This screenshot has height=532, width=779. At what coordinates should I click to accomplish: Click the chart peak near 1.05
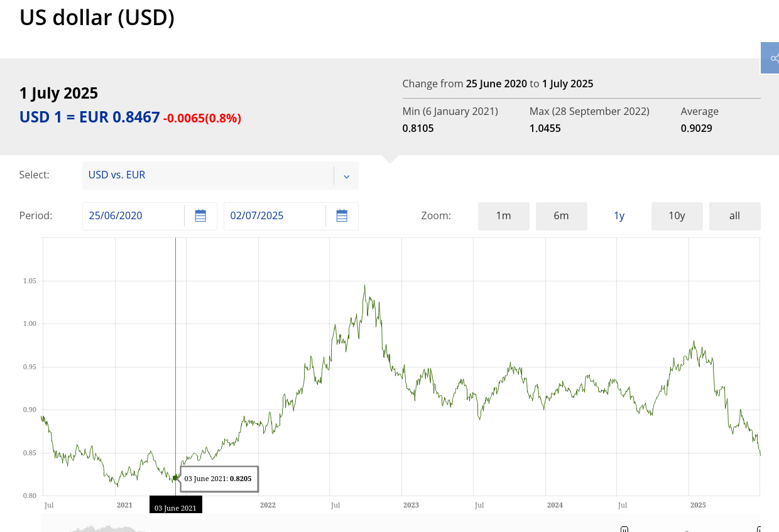pos(364,285)
